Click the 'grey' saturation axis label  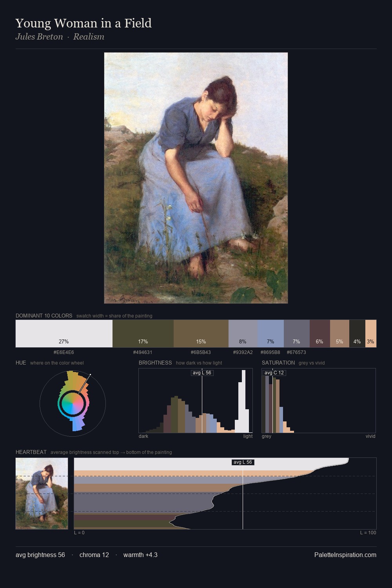click(267, 436)
